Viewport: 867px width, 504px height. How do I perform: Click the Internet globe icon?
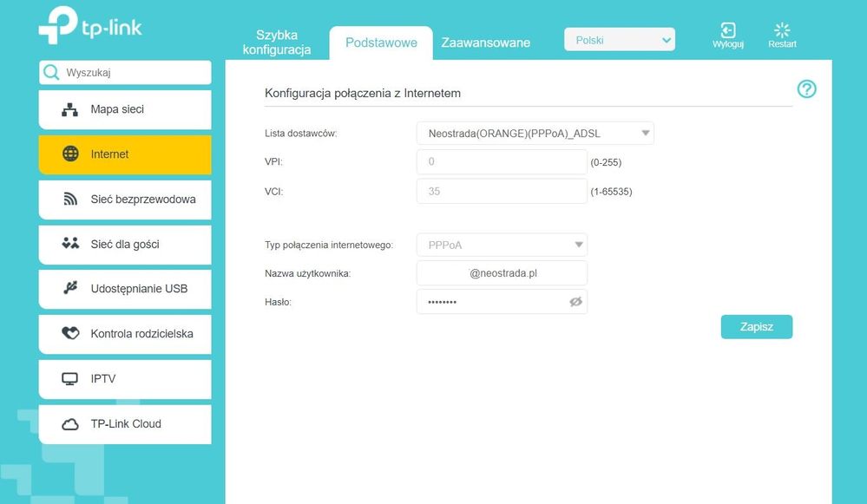click(70, 154)
